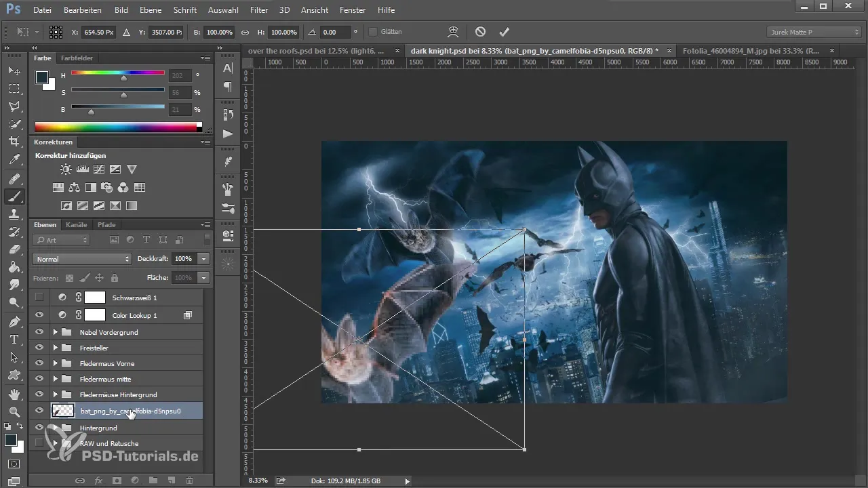Image resolution: width=868 pixels, height=488 pixels.
Task: Switch to Fotolia_46004894_M.jpg document tab
Action: [751, 51]
